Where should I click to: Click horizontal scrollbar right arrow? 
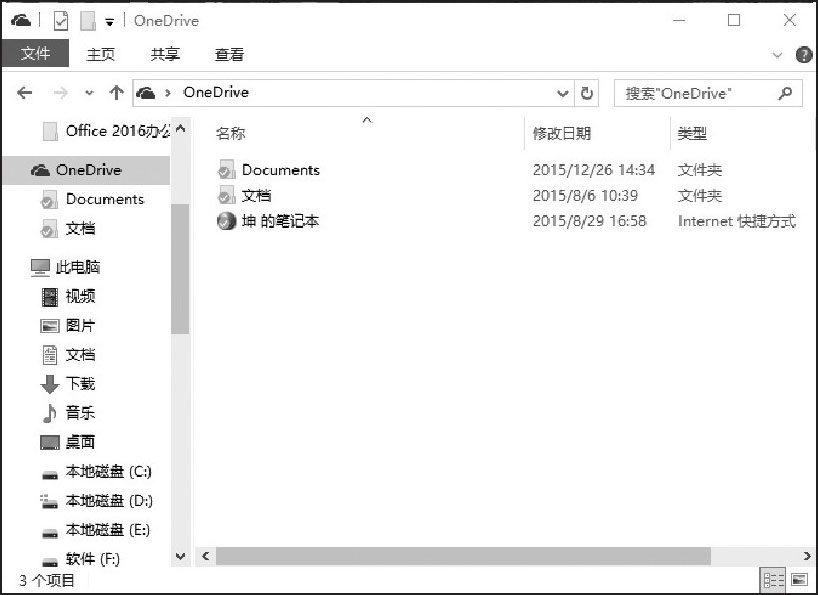tap(807, 556)
